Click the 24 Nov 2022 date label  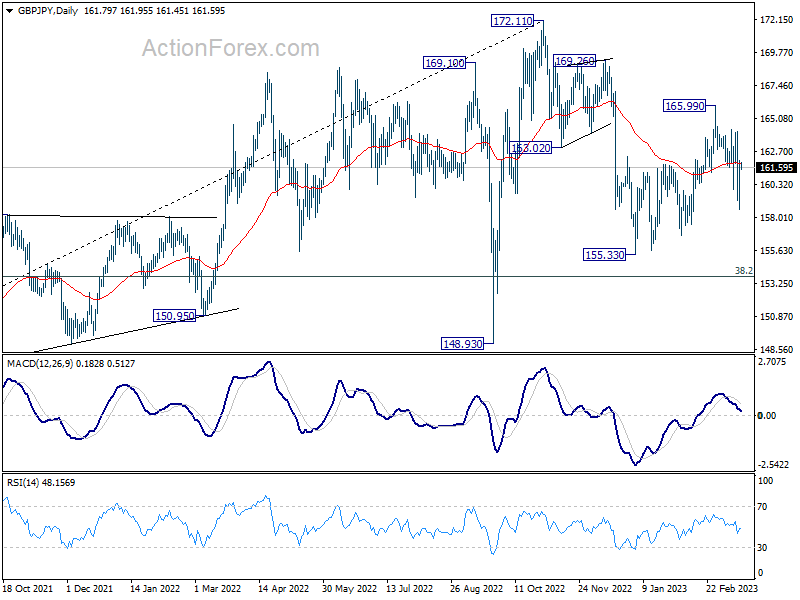tap(605, 588)
